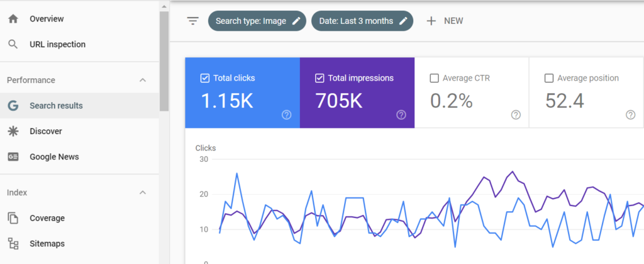Open the Sitemaps page
The image size is (644, 264).
[47, 243]
